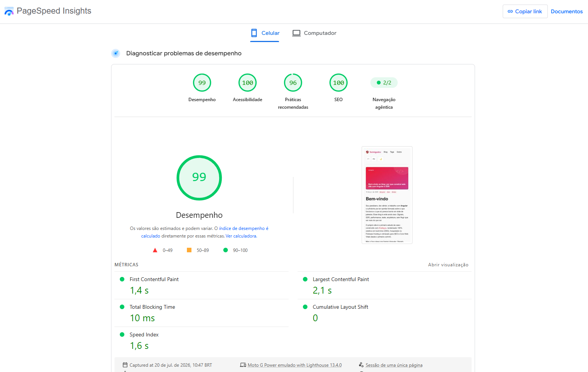Click Abrir visualização
The height and width of the screenshot is (372, 588).
tap(448, 265)
